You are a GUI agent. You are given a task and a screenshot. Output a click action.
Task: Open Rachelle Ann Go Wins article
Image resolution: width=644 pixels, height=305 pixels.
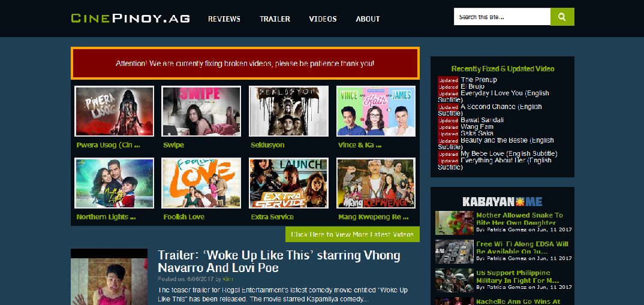tap(518, 301)
